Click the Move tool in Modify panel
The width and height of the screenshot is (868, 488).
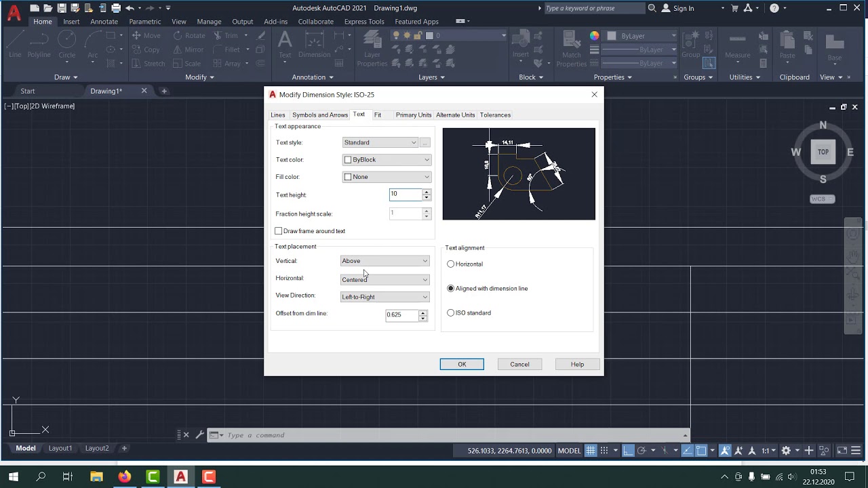[x=146, y=35]
